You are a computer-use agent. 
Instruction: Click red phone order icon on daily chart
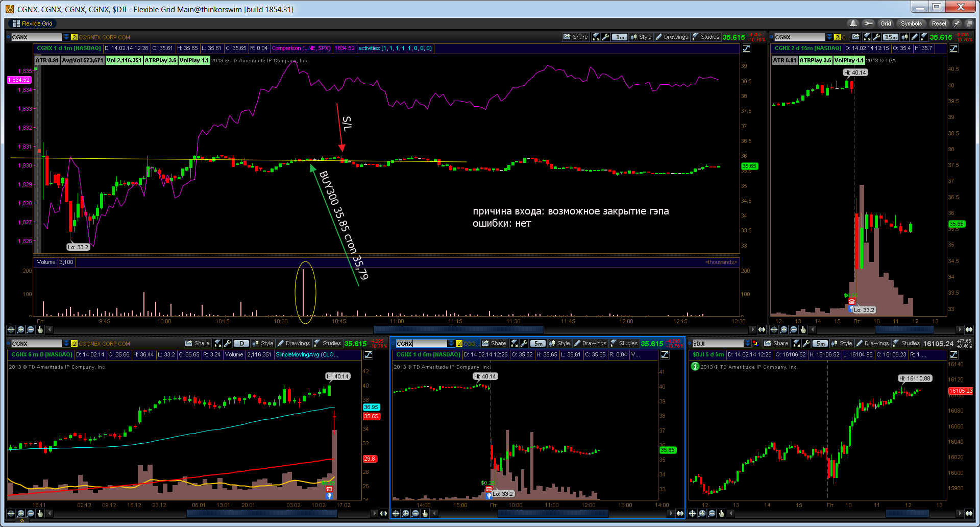point(329,489)
